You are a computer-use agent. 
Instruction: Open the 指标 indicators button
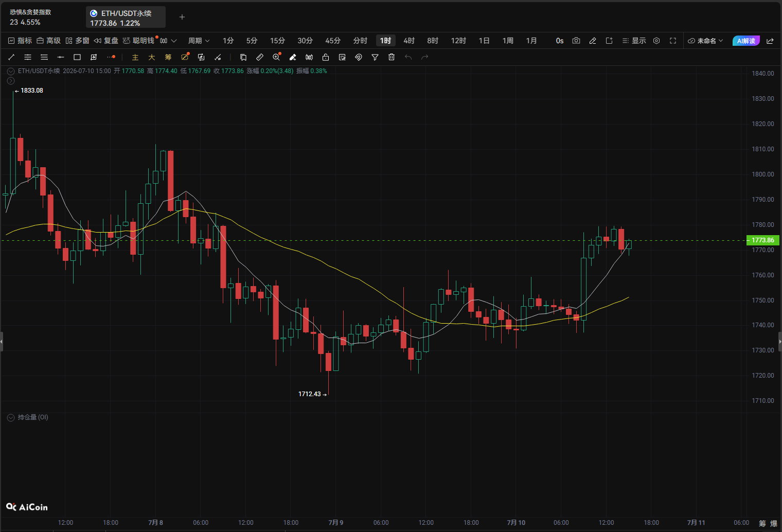pos(20,41)
